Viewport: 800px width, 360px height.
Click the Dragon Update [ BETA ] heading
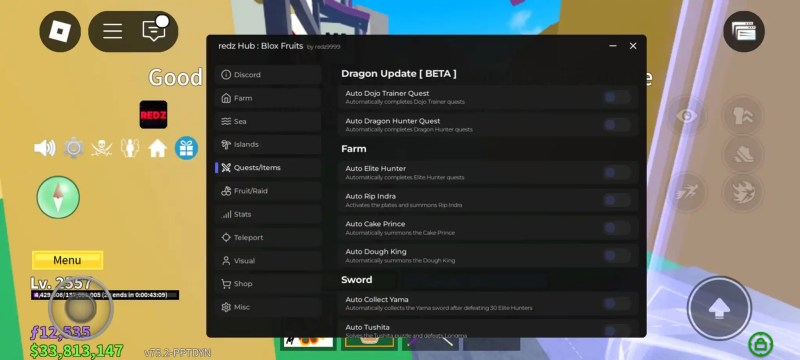(x=399, y=74)
